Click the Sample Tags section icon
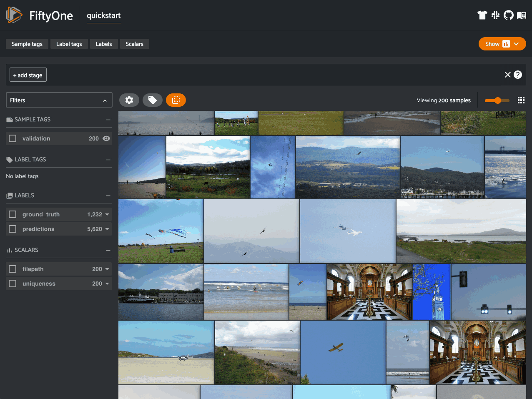 [x=10, y=120]
